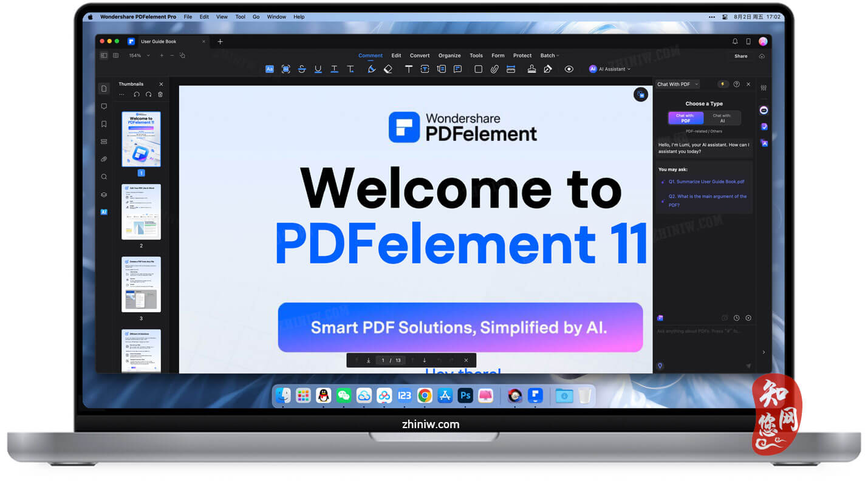Select the rectangle shape tool
Screen dimensions: 868x484
478,69
